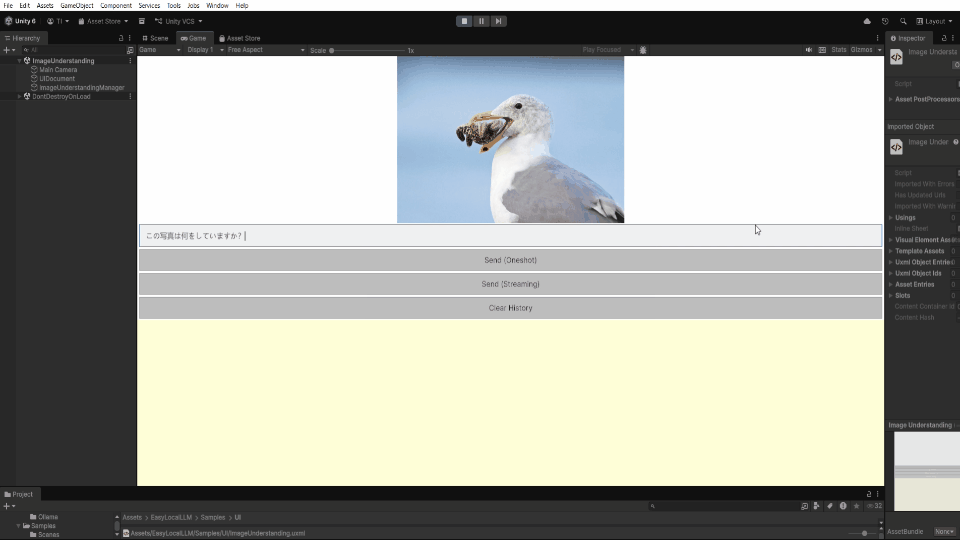Viewport: 960px width, 540px height.
Task: Click the Project panel add asset plus
Action: pyautogui.click(x=9, y=506)
